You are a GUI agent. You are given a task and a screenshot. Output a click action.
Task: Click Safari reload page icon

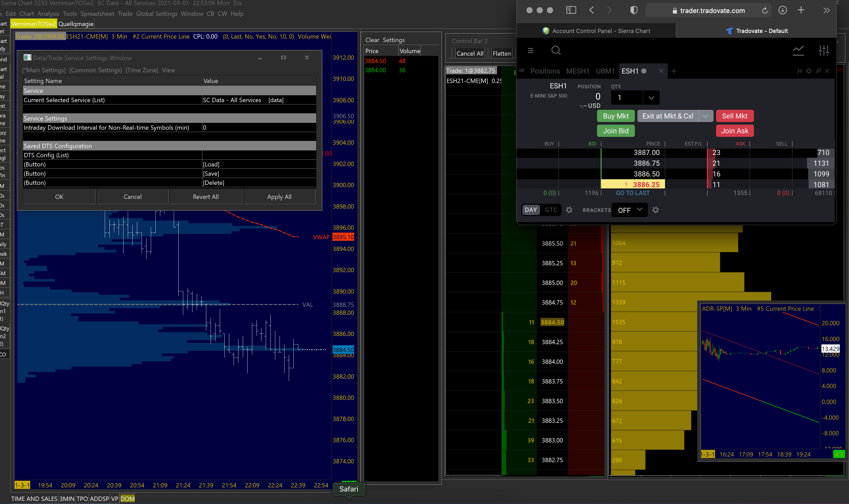(x=764, y=10)
